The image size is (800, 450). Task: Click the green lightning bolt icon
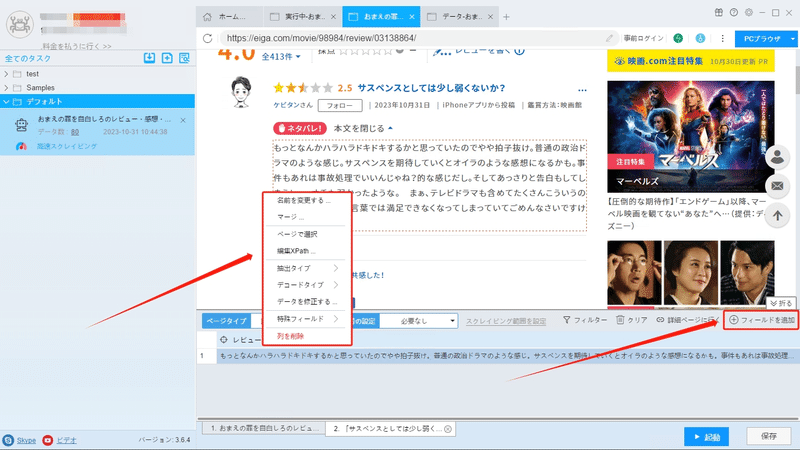[678, 38]
